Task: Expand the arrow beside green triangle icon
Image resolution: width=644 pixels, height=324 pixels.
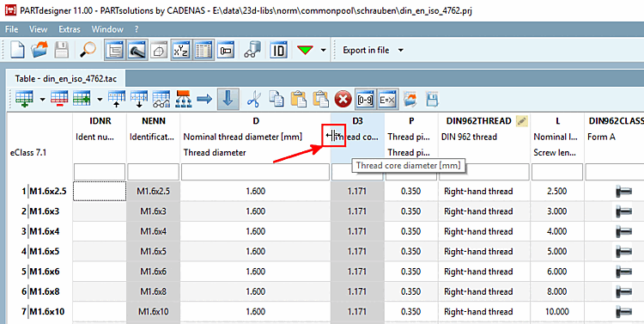Action: click(323, 50)
